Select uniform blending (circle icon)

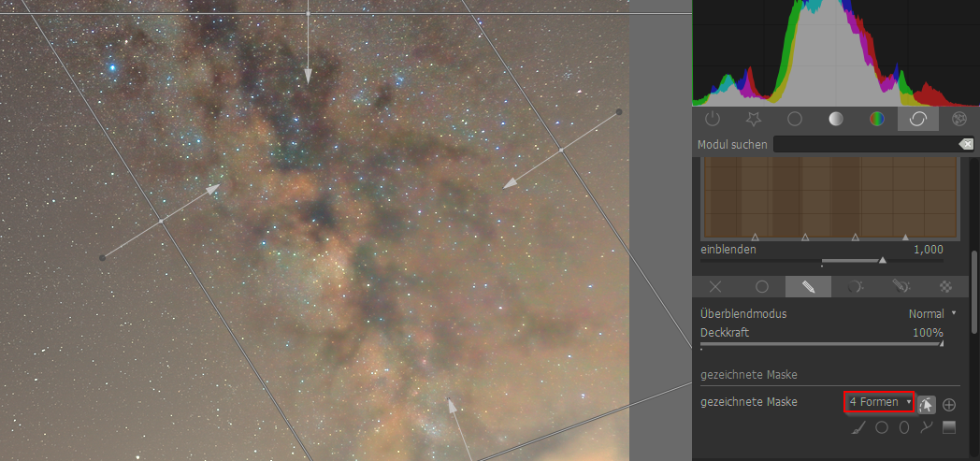point(762,287)
